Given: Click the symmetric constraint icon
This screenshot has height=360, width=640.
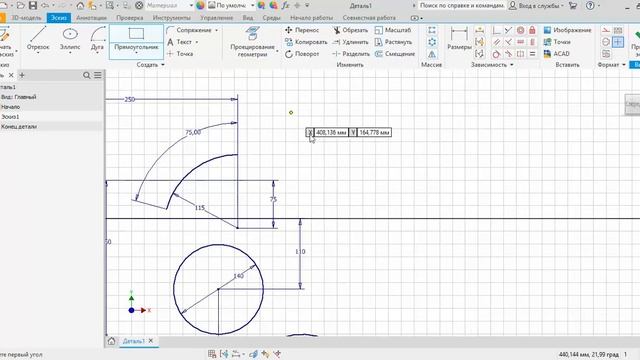Looking at the screenshot, I should click(x=520, y=54).
